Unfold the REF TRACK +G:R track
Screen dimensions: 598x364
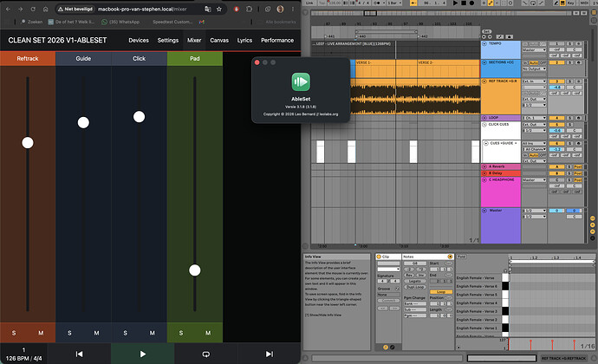pos(484,81)
